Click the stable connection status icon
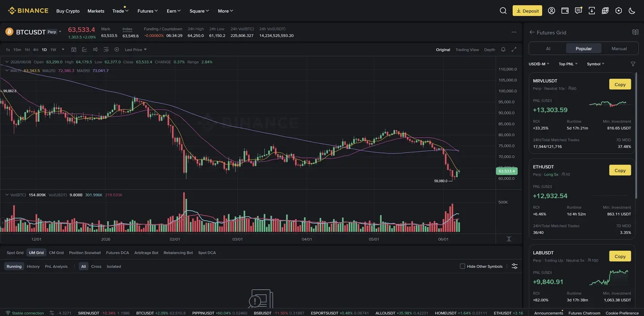Image resolution: width=644 pixels, height=316 pixels. pos(8,313)
